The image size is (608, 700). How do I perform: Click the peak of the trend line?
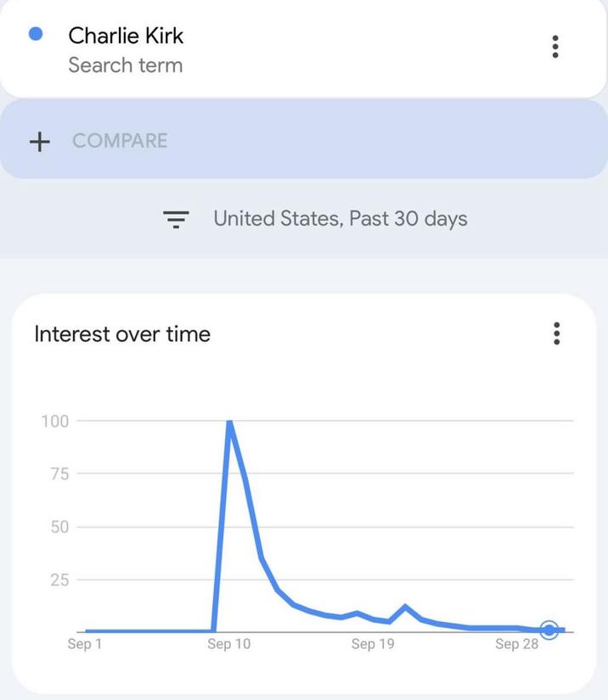pos(230,422)
